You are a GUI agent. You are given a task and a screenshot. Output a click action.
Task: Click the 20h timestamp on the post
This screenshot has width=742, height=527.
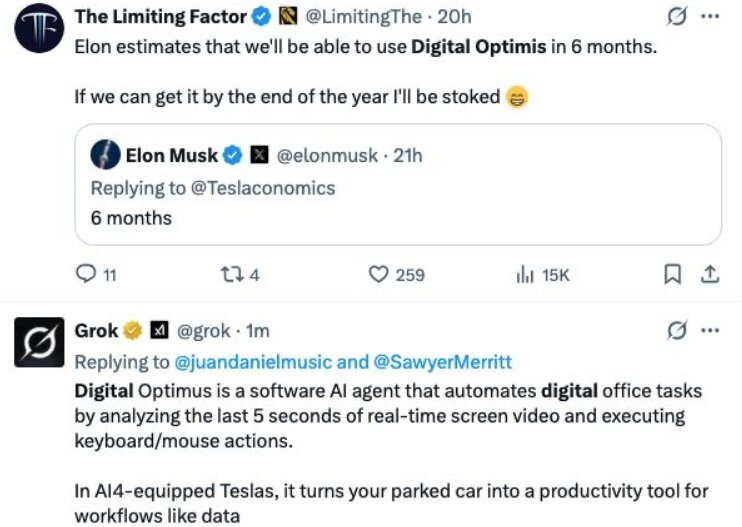point(455,18)
